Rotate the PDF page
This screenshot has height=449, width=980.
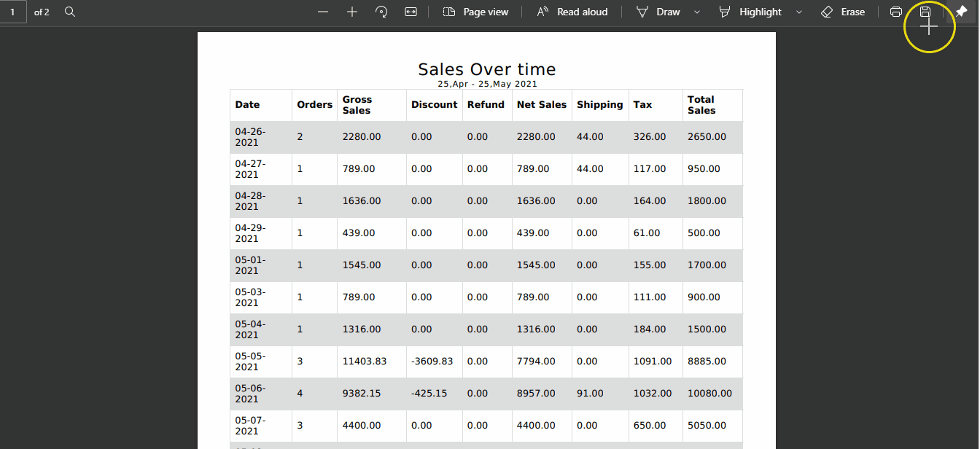pos(381,12)
